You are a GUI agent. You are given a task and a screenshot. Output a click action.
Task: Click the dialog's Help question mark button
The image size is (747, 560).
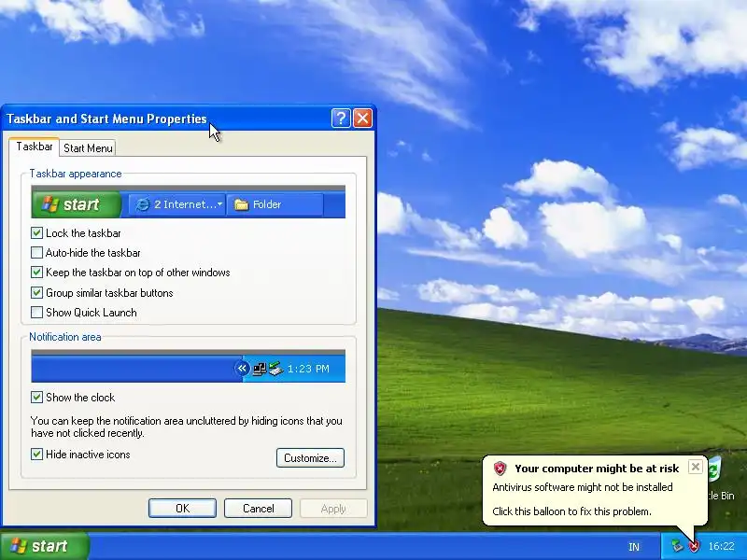click(341, 119)
